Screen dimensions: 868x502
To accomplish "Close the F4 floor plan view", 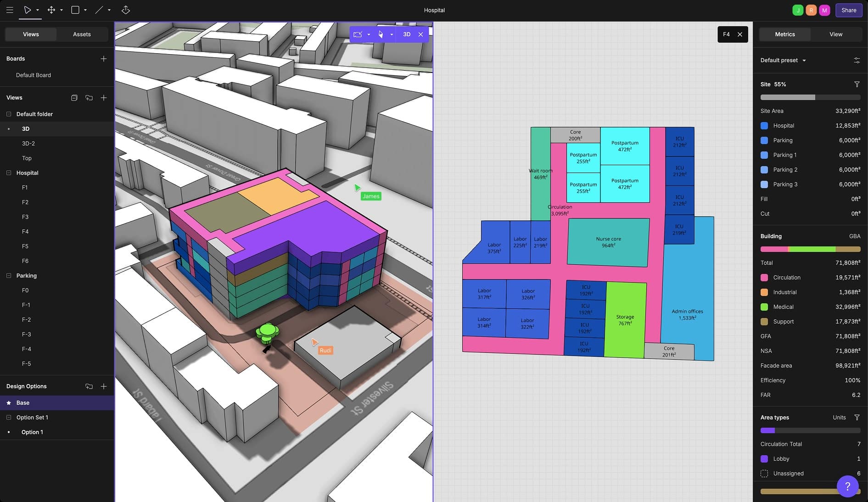I will point(740,34).
